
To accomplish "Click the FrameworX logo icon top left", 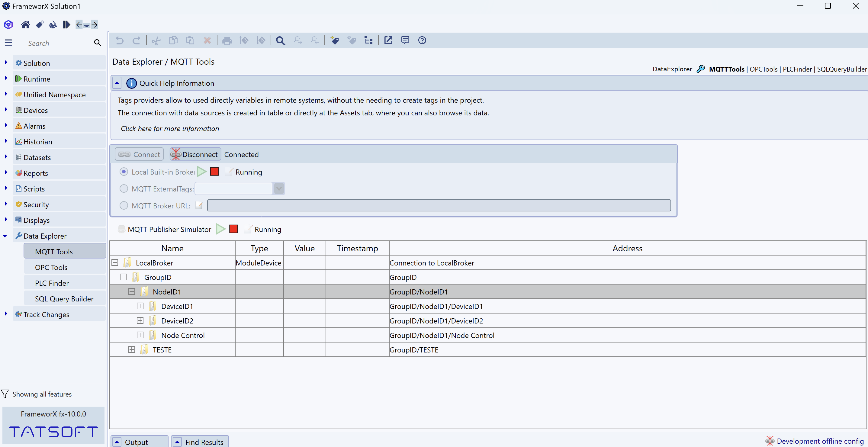I will coord(8,24).
